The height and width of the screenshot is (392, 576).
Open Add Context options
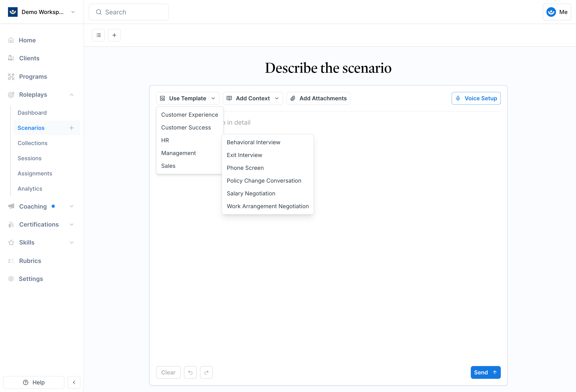click(253, 98)
